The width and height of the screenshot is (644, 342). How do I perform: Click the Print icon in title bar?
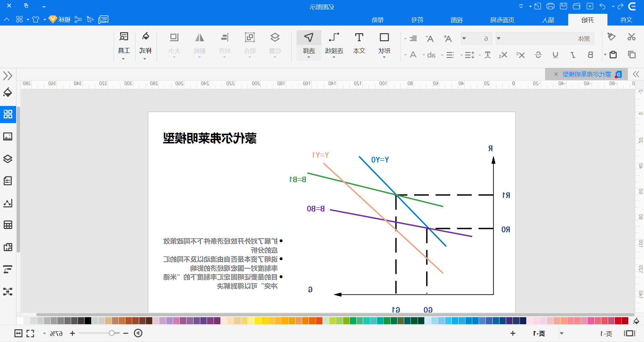click(550, 6)
